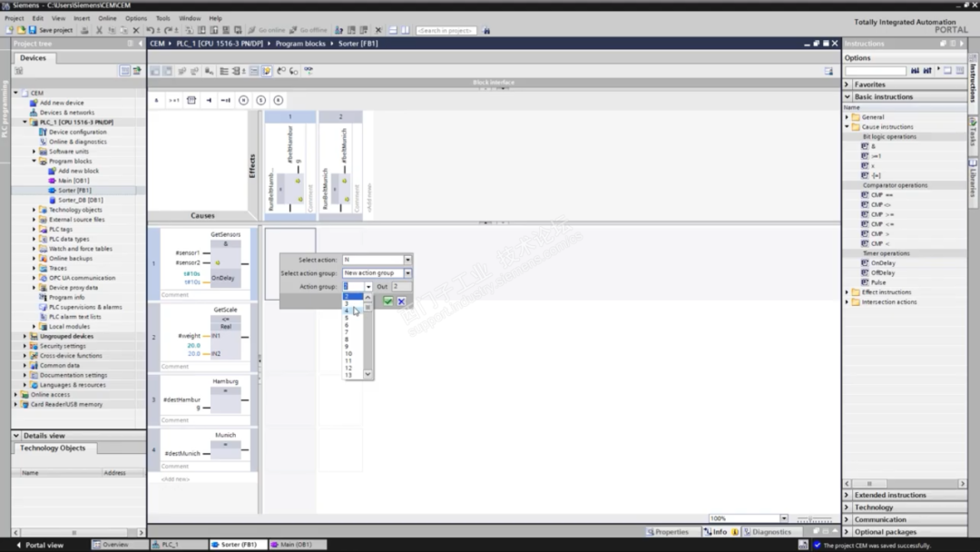This screenshot has width=980, height=552.
Task: Click the Save project toolbar icon
Action: 34,30
